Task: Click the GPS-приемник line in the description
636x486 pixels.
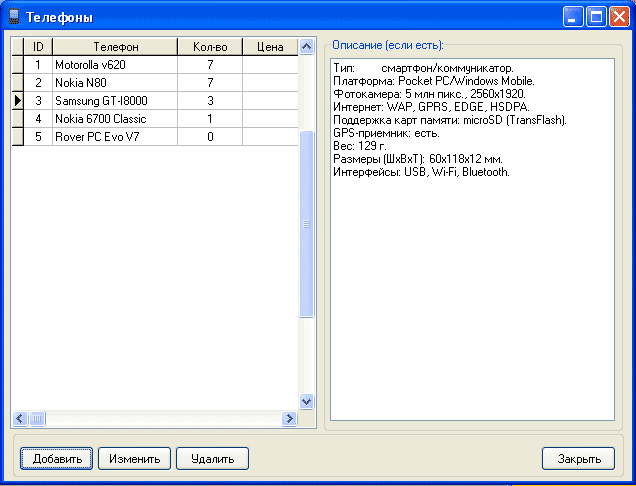Action: coord(386,133)
